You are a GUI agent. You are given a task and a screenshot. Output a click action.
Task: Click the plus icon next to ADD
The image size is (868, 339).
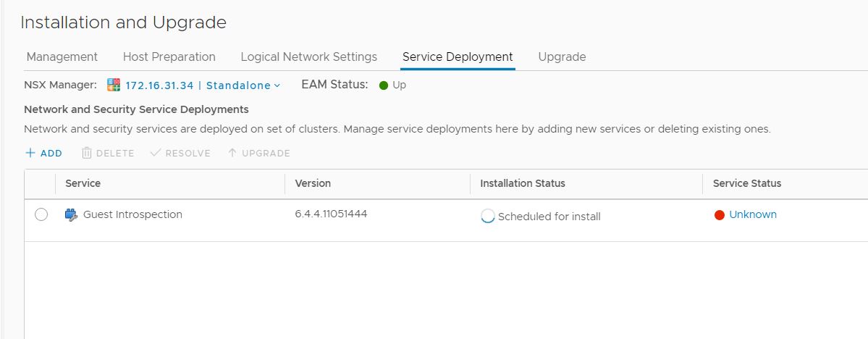click(x=30, y=153)
